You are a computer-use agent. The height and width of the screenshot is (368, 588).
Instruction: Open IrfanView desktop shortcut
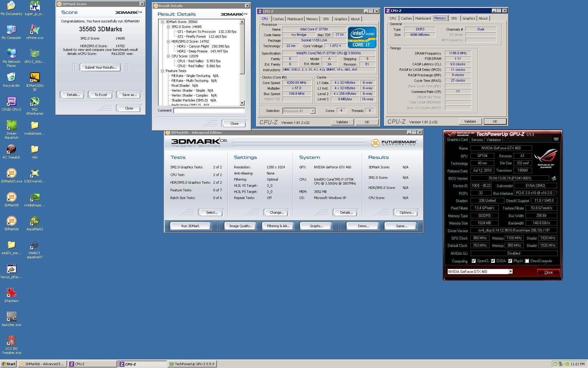click(11, 295)
